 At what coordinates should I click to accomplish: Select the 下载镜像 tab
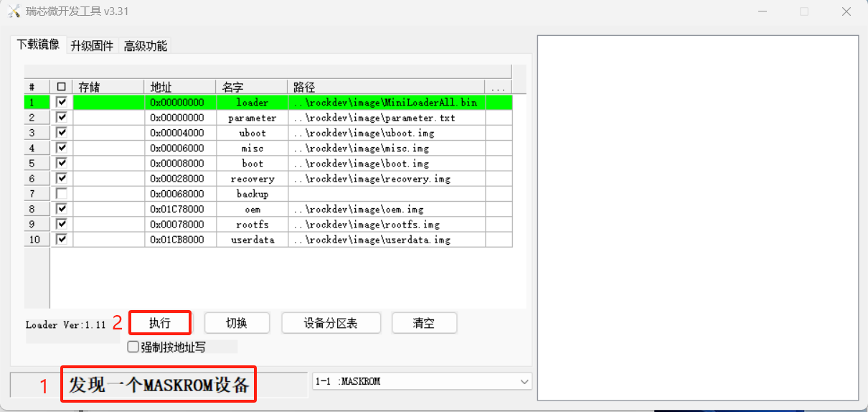39,45
